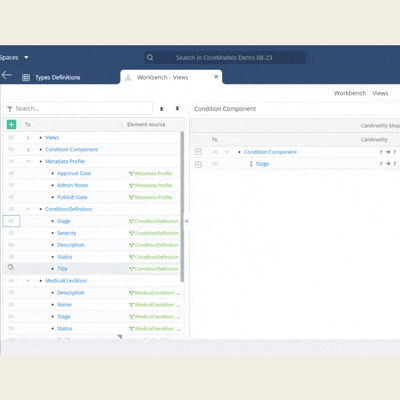
Task: Close the Workbench - Views tab
Action: (216, 77)
